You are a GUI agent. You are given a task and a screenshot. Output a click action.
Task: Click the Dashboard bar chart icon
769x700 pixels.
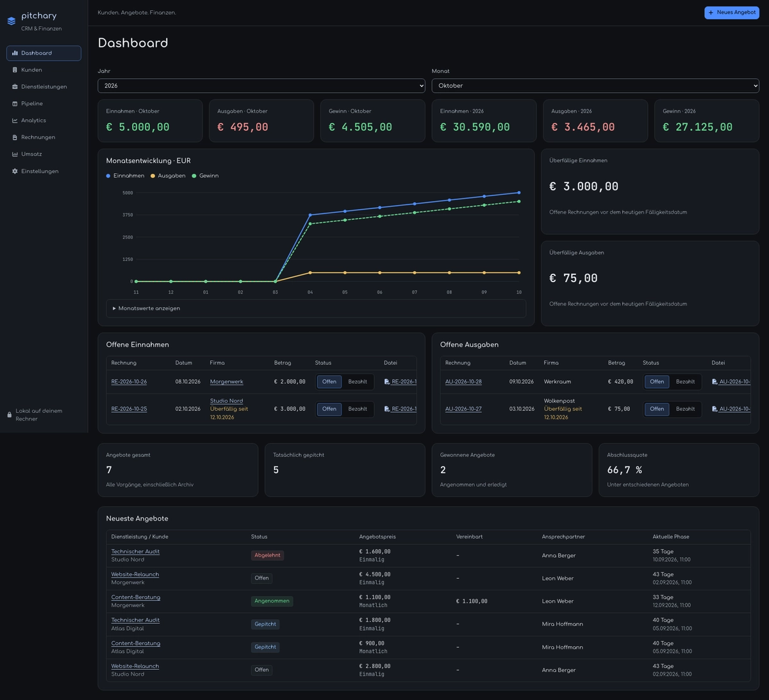coord(15,53)
